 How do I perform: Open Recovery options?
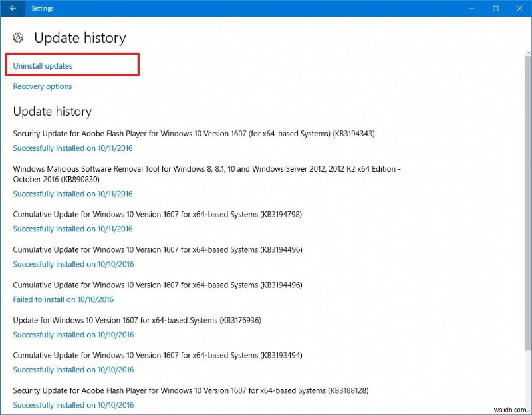[x=42, y=86]
